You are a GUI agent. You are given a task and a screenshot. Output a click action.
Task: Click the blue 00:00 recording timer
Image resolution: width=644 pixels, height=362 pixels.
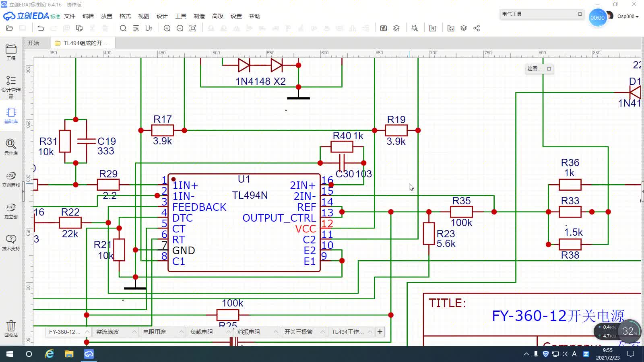[x=597, y=18]
